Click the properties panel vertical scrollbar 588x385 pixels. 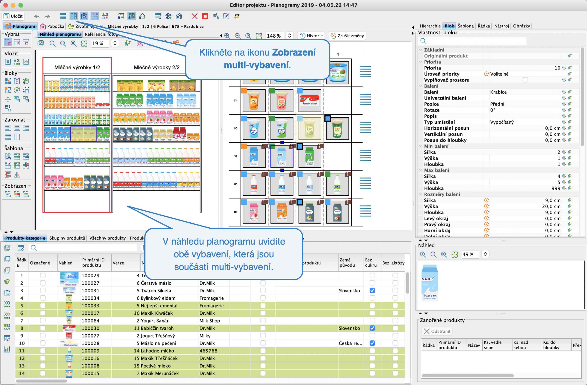click(583, 96)
